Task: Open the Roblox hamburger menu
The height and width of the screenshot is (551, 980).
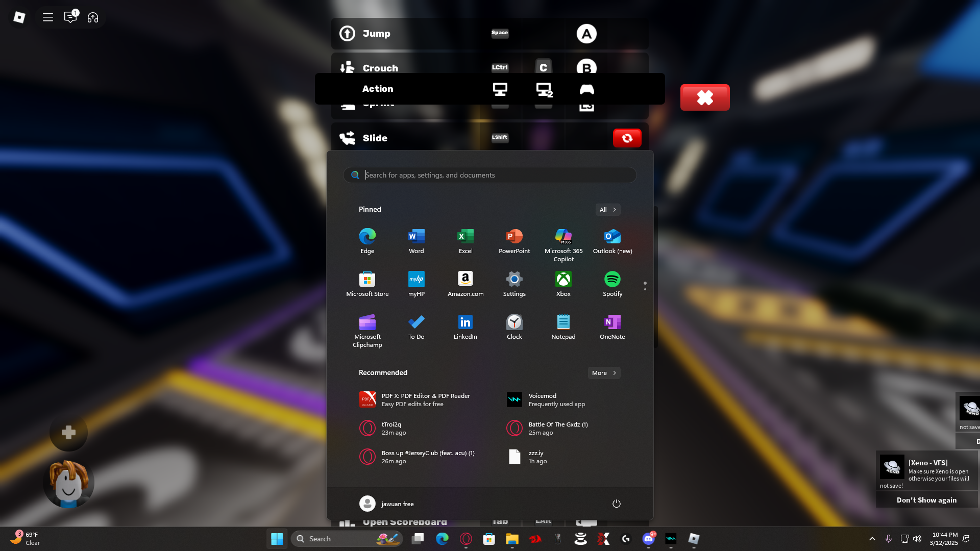Action: pyautogui.click(x=48, y=17)
